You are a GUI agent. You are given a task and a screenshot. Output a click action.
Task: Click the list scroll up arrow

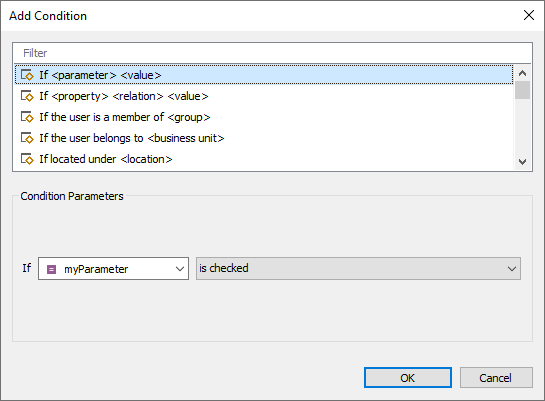tap(522, 73)
